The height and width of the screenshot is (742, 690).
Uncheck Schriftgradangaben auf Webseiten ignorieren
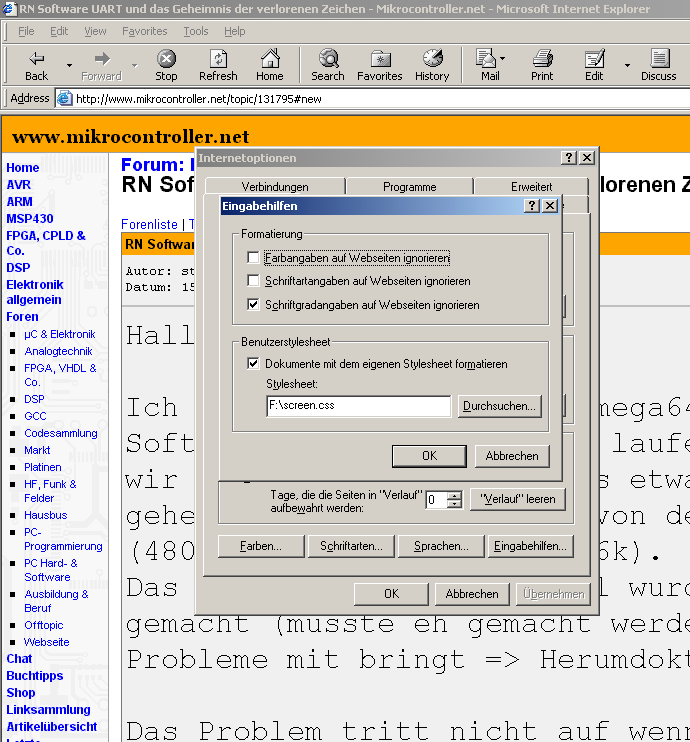pyautogui.click(x=253, y=304)
